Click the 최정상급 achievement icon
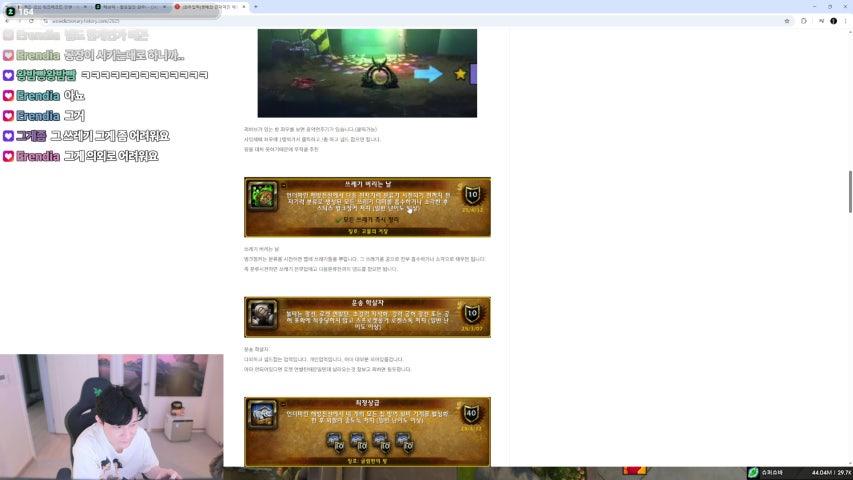853x480 pixels. pyautogui.click(x=263, y=415)
